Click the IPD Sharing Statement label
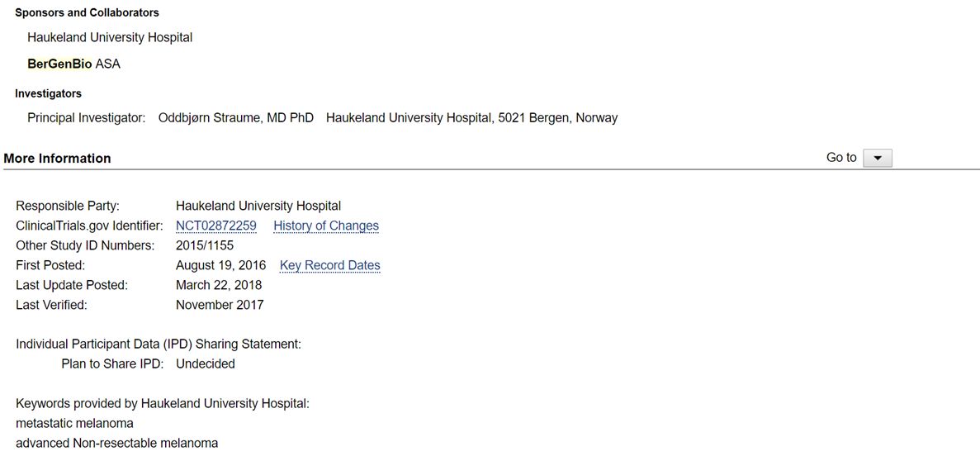Screen dimensions: 980x456 point(159,344)
